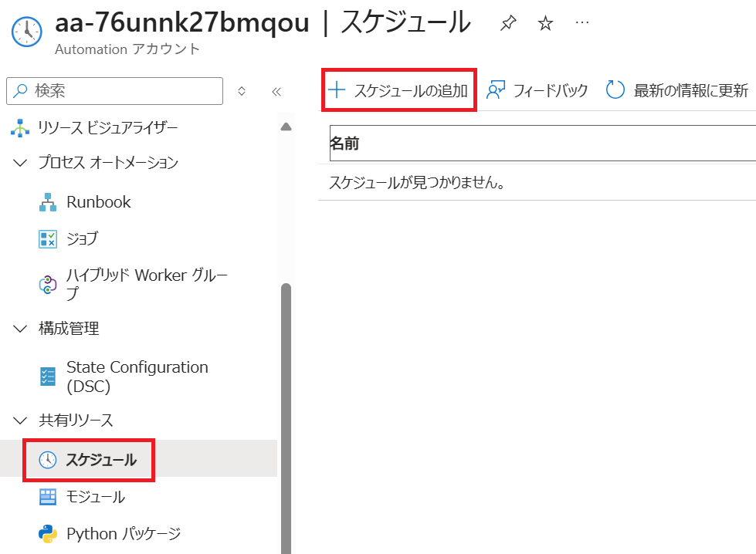Click the ジョブ icon
Screen dimensions: 756x554
(48, 239)
